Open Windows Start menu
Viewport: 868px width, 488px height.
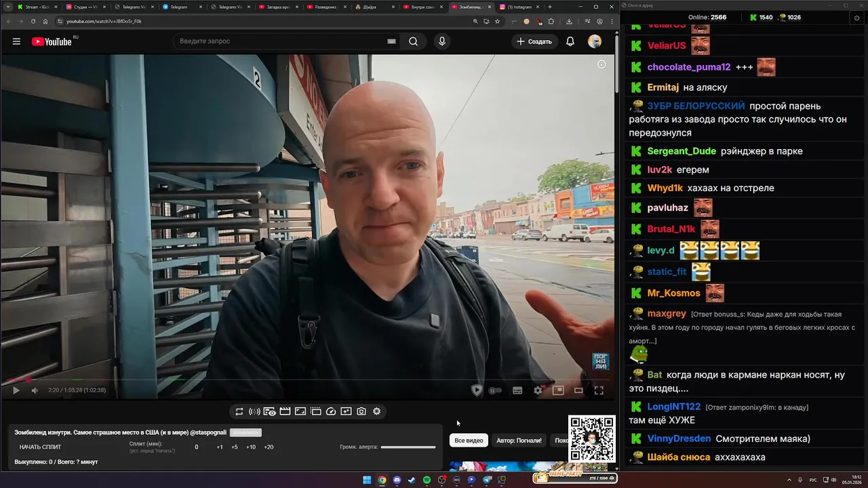pos(367,480)
